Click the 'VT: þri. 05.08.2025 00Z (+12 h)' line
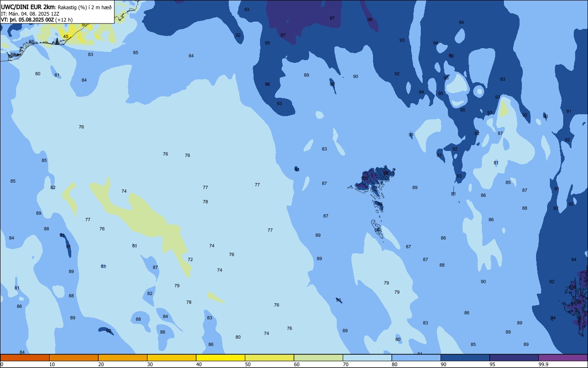 pos(37,20)
